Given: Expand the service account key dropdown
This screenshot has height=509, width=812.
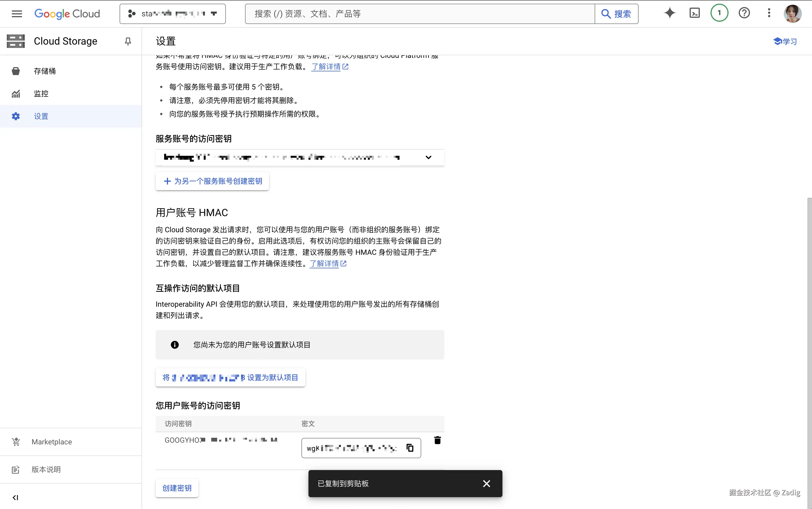Looking at the screenshot, I should pyautogui.click(x=428, y=157).
